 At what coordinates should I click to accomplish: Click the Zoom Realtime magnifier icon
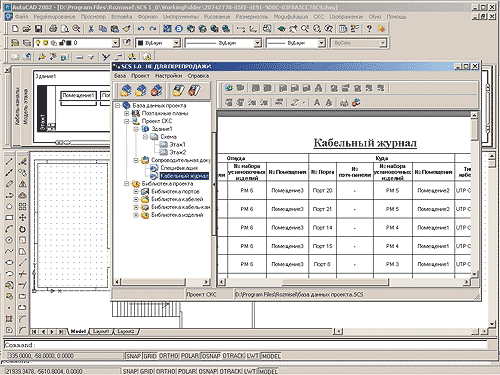(x=305, y=29)
